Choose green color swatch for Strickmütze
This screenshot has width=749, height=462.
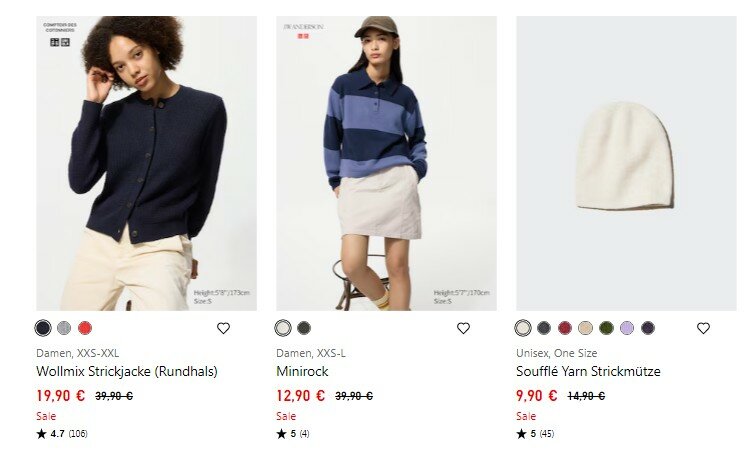pos(606,328)
